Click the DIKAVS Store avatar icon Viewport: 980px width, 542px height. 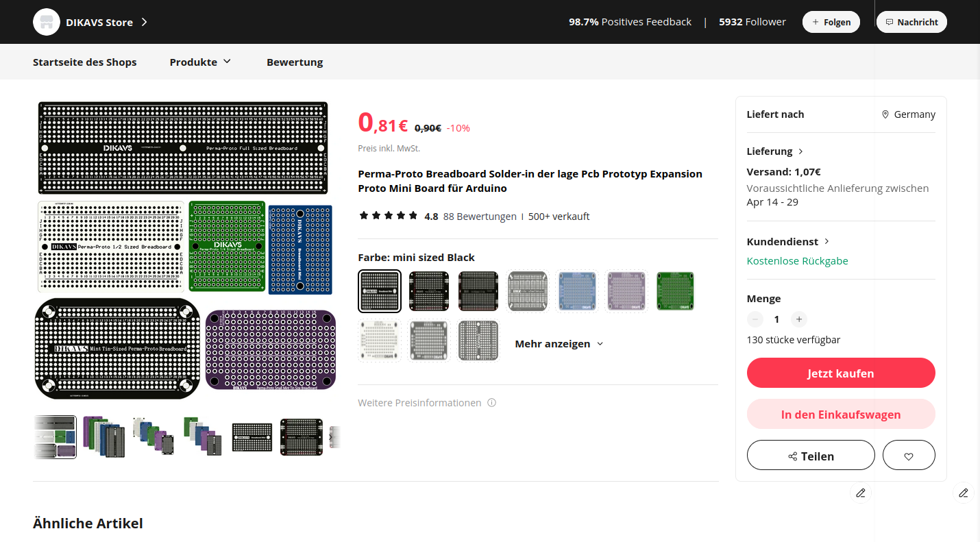point(47,22)
